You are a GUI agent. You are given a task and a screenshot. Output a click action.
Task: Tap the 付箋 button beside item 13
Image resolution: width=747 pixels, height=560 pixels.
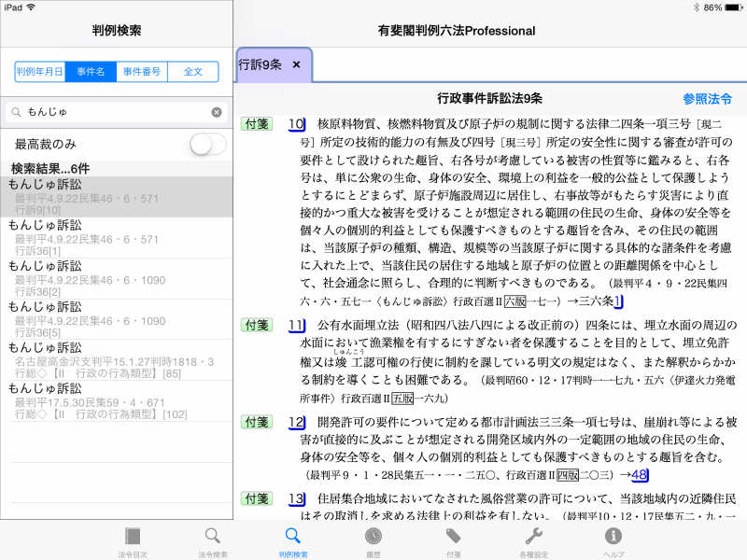257,498
